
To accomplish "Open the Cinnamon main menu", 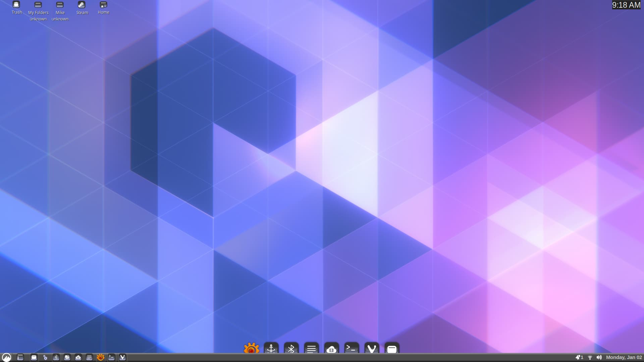I will 7,357.
